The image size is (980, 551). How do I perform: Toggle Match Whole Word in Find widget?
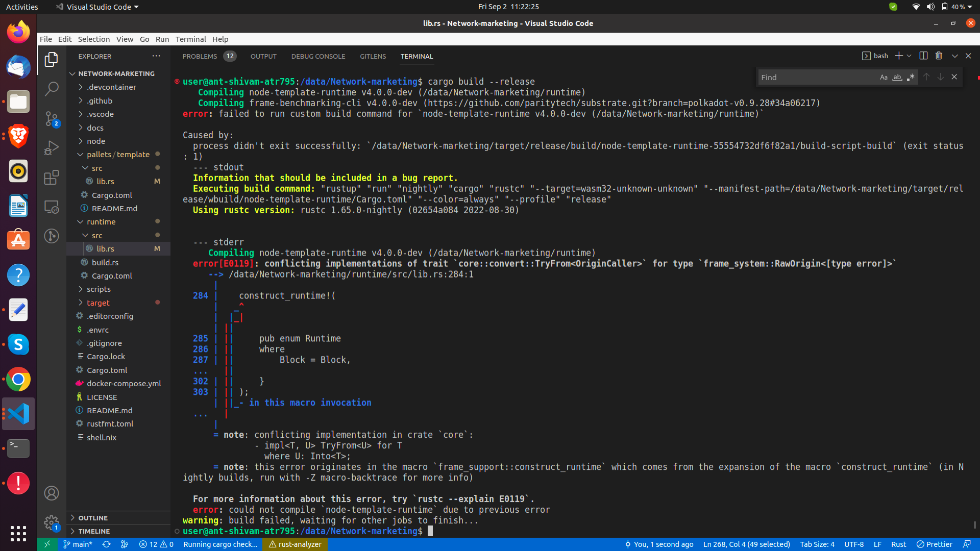point(897,77)
